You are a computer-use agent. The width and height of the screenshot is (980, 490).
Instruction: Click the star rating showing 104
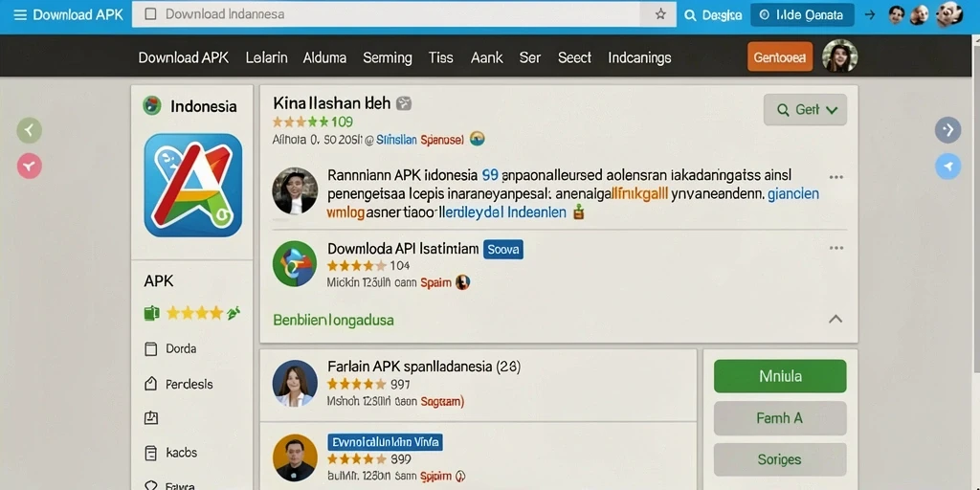[x=356, y=266]
